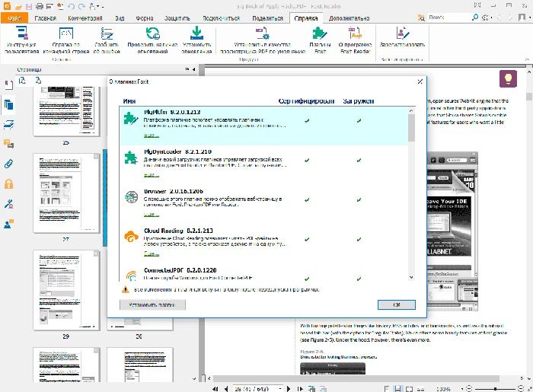
Task: Open Foxit plugins (Плагины Foxit) ribbon button
Action: pyautogui.click(x=320, y=40)
